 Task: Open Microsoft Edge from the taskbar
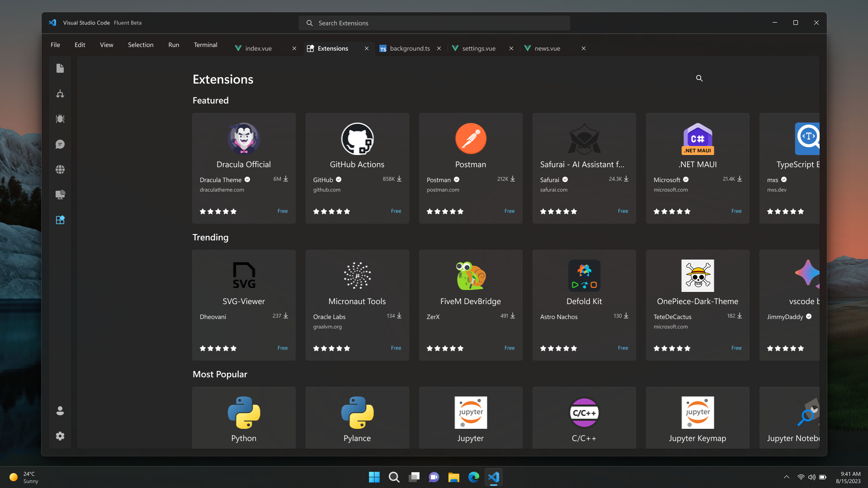474,477
